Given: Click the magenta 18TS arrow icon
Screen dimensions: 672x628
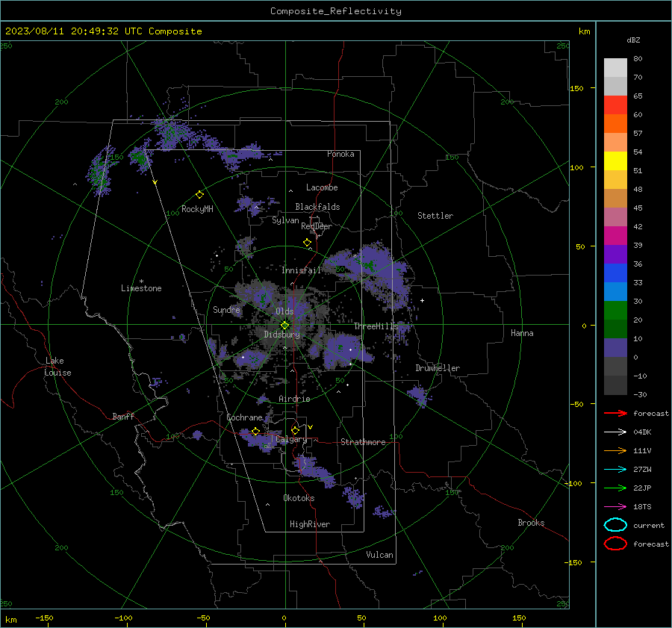Looking at the screenshot, I should pos(615,507).
